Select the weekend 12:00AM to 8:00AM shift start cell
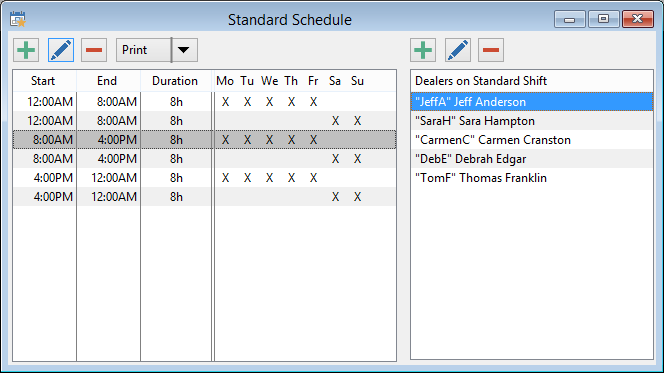The width and height of the screenshot is (664, 373). pos(44,121)
